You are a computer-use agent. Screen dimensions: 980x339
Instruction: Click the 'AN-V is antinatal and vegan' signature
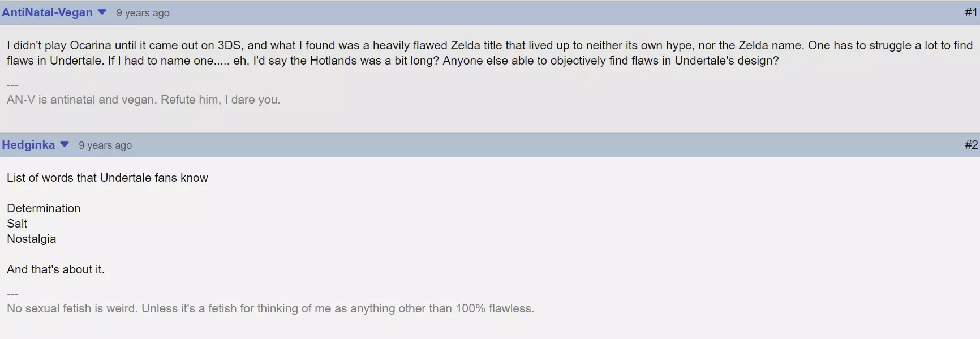[x=144, y=100]
